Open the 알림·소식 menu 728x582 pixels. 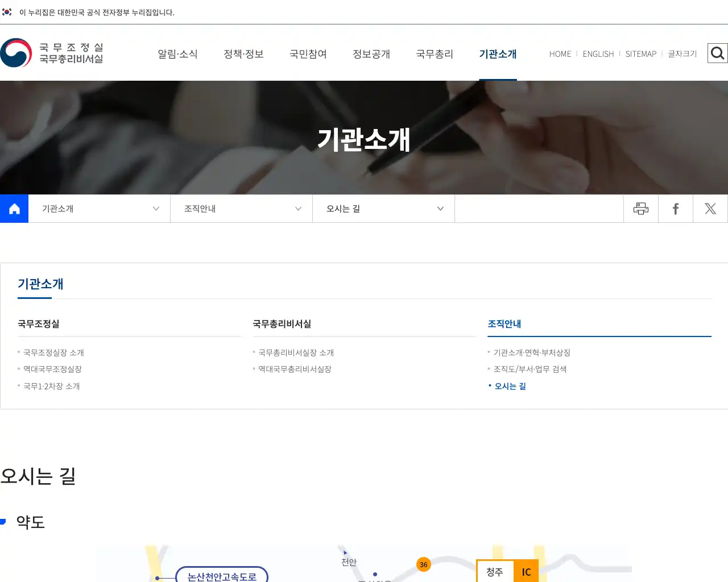point(177,54)
